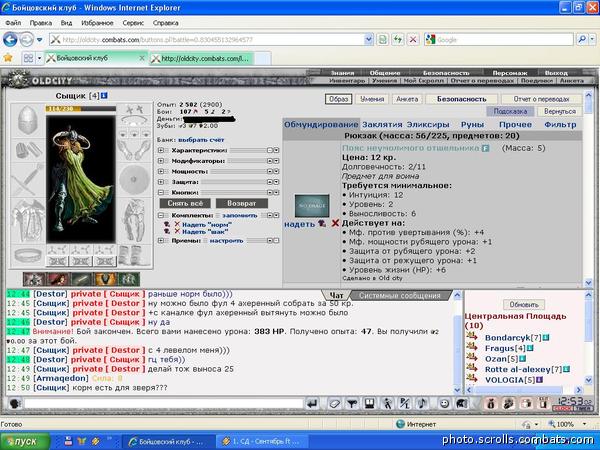Image resolution: width=600 pixels, height=450 pixels.
Task: Click the crossed swords weapon slot
Action: [28, 180]
